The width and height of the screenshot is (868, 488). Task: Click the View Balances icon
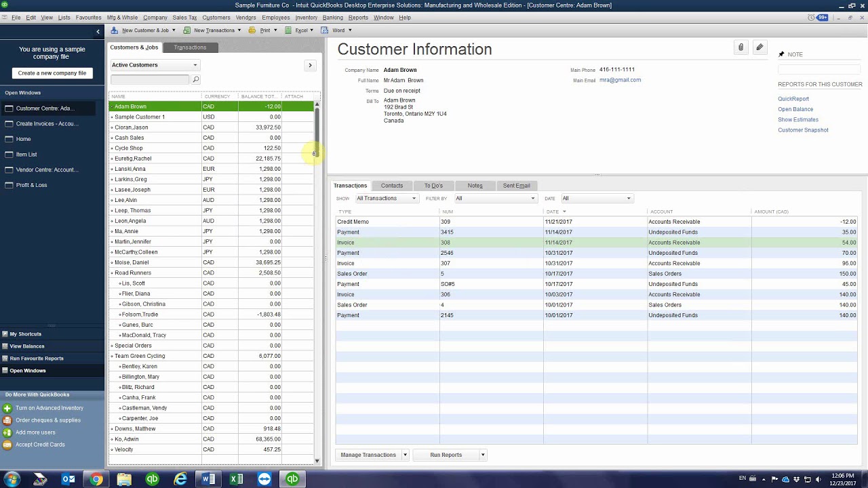[5, 346]
